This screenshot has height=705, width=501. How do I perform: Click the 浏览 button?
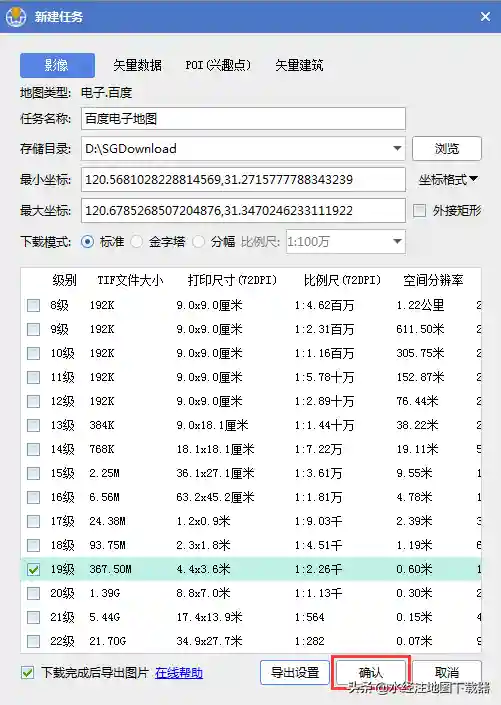[x=447, y=148]
